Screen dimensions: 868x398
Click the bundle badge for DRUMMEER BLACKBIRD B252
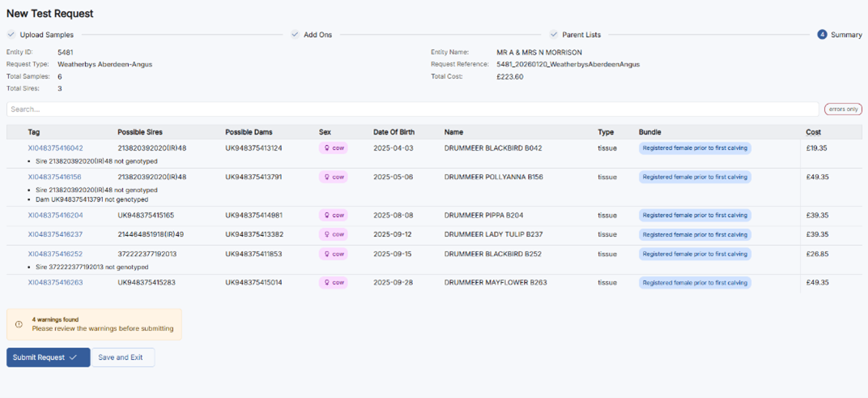tap(695, 254)
